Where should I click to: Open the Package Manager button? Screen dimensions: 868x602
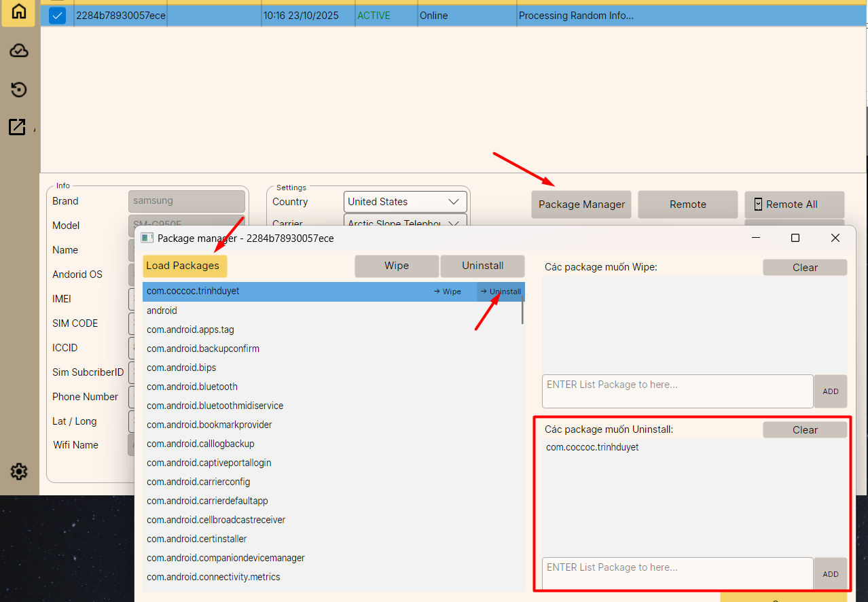[x=581, y=205]
